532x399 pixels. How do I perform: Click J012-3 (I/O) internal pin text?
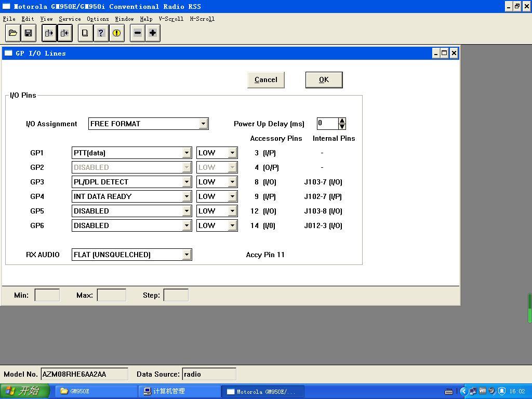[323, 226]
